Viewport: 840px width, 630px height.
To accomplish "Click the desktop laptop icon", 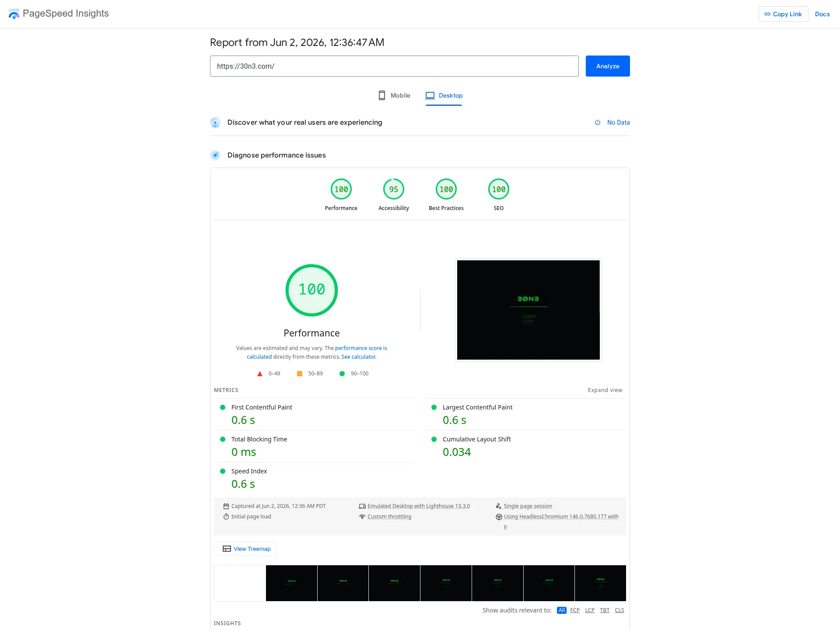I will pos(430,95).
